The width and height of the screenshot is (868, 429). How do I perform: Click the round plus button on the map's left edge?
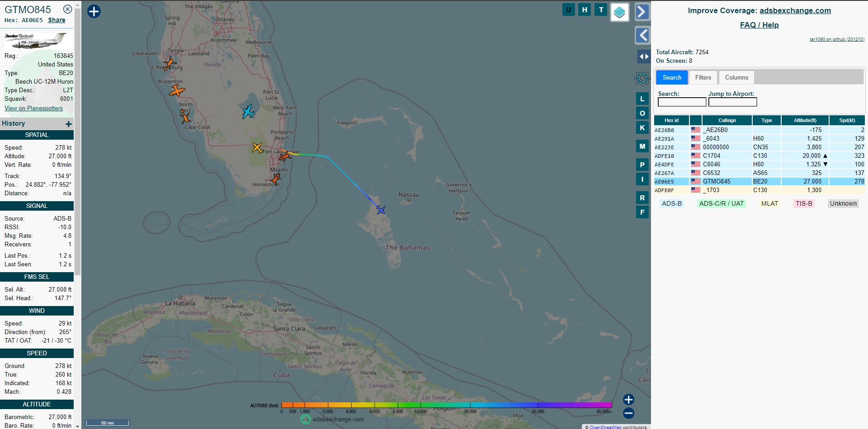(x=94, y=11)
